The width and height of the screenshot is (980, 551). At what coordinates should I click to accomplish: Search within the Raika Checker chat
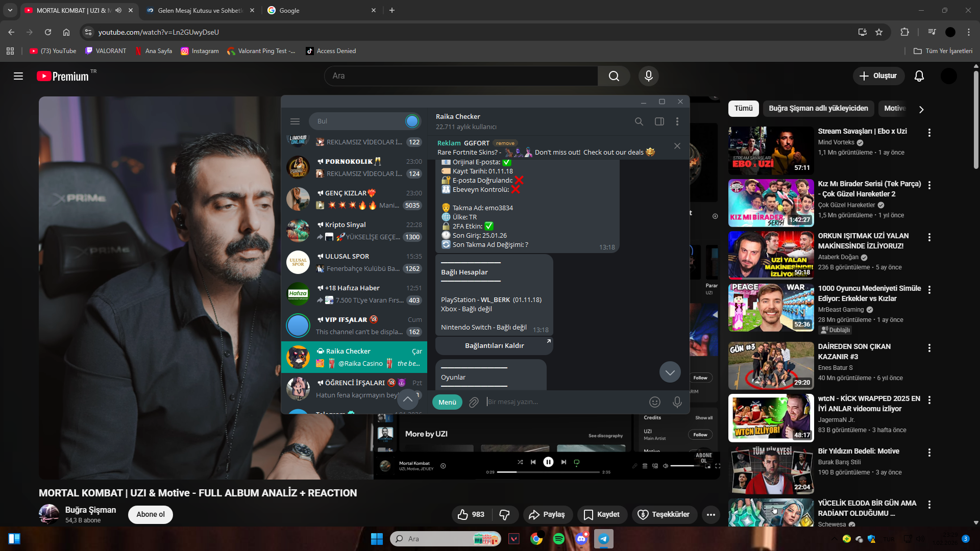[x=639, y=121]
